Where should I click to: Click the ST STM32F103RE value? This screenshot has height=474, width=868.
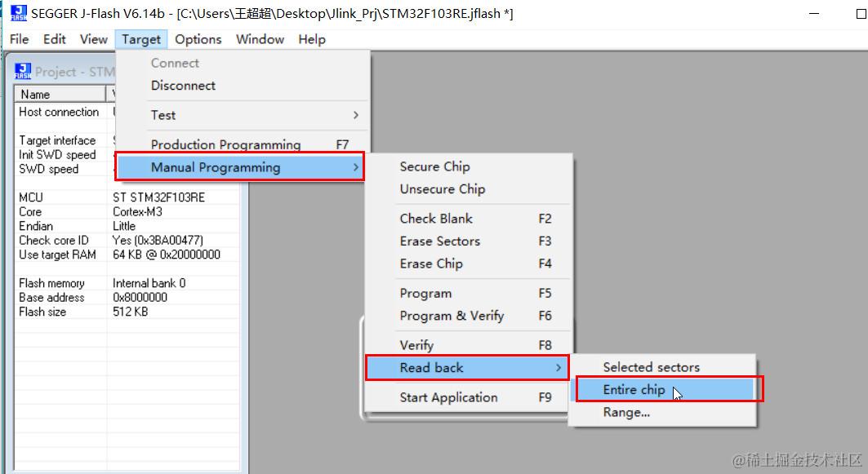pyautogui.click(x=159, y=197)
